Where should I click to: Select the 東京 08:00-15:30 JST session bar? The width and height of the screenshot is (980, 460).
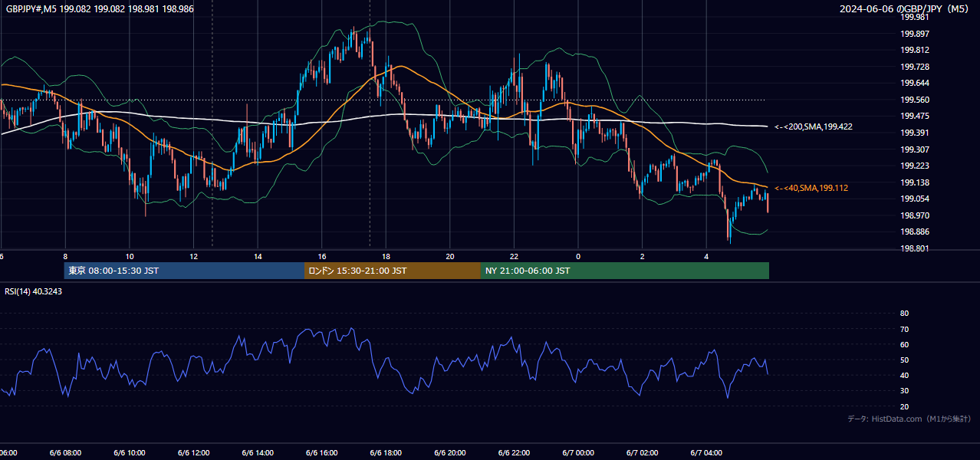point(185,271)
